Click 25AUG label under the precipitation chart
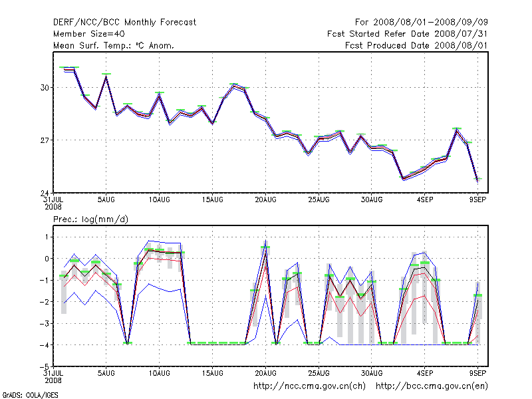 [319, 372]
